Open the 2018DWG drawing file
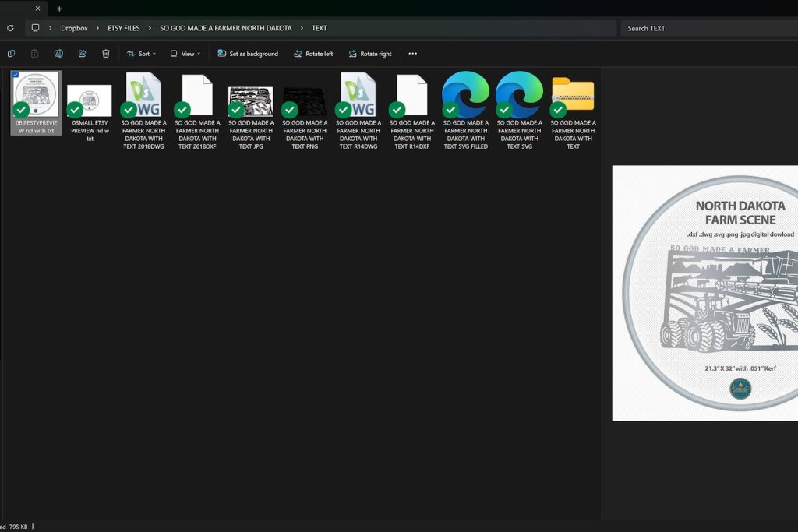Screen dimensions: 798x532 point(143,95)
